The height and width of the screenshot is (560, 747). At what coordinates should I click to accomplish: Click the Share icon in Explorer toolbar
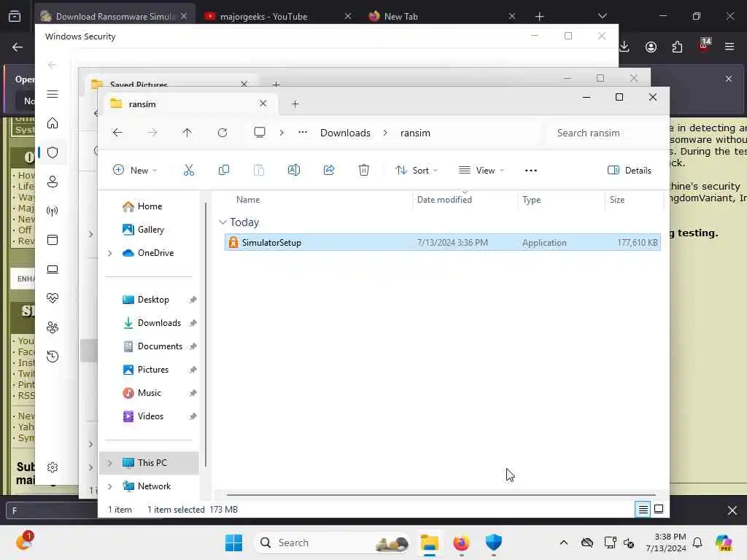click(x=329, y=170)
